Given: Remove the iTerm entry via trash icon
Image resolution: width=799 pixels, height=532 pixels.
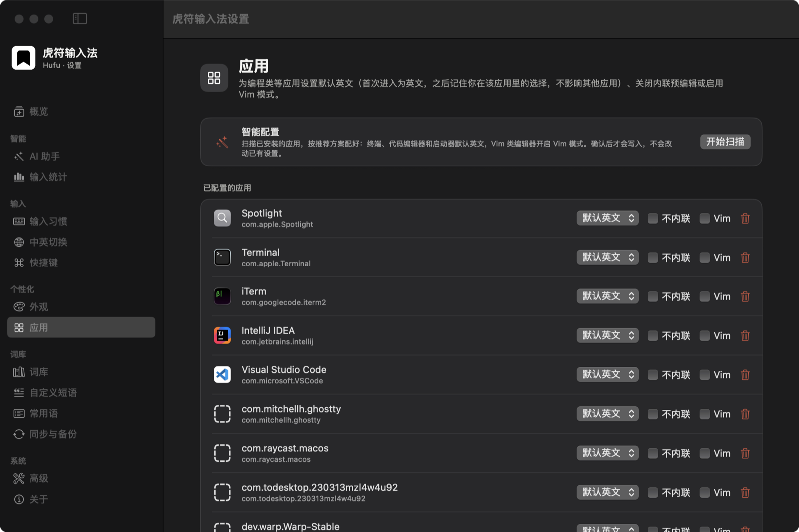Looking at the screenshot, I should (x=745, y=296).
